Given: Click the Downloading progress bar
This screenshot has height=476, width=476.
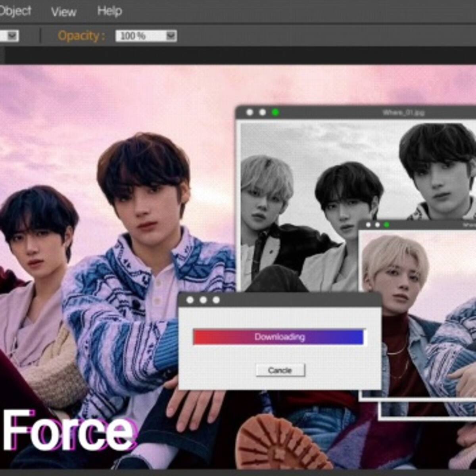Looking at the screenshot, I should [278, 337].
